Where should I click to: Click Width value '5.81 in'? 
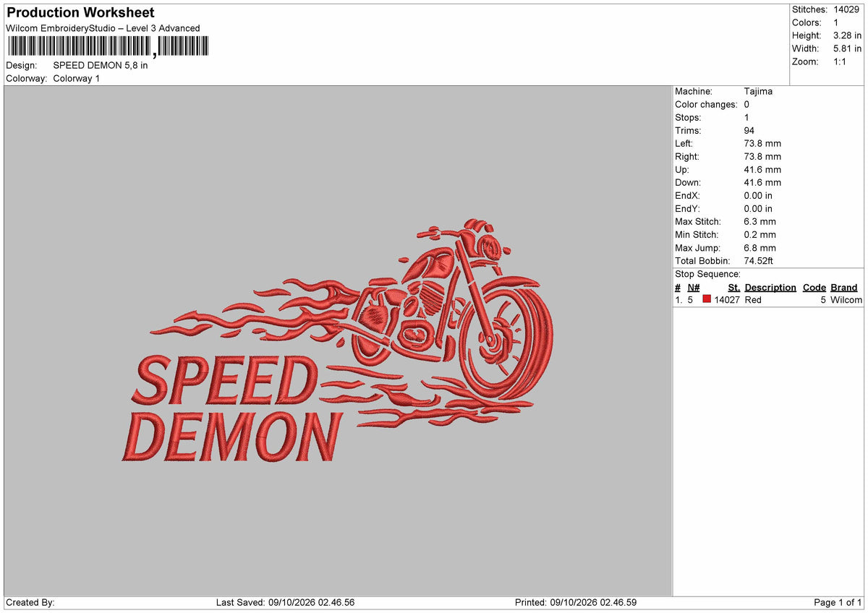[847, 48]
